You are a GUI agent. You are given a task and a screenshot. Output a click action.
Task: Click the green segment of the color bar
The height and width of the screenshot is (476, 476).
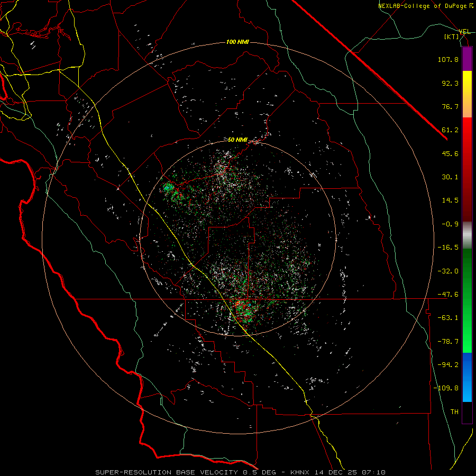[467, 300]
